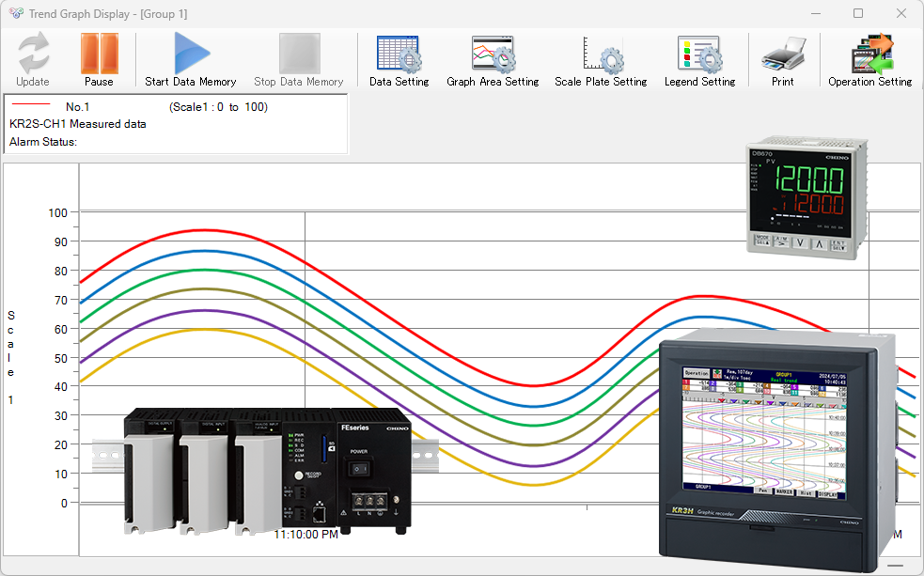Click the 80 tick label on the scale axis
The image size is (924, 576).
point(61,271)
